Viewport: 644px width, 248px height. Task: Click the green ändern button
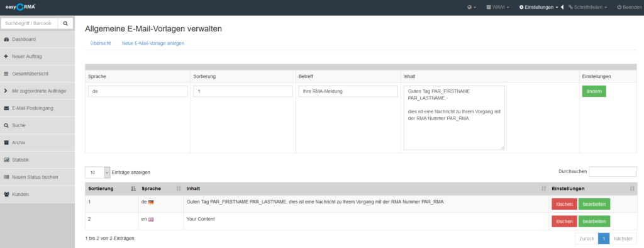coord(594,91)
